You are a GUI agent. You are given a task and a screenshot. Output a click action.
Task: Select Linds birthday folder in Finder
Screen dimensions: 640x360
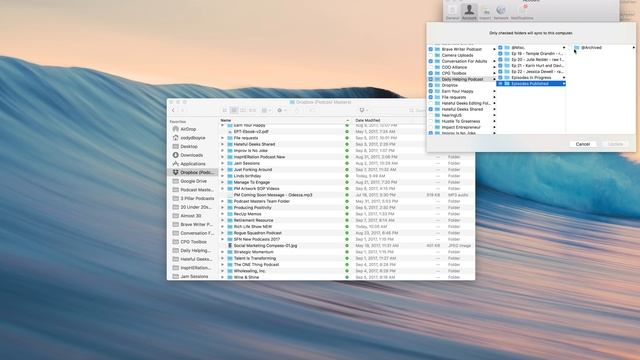tap(247, 176)
